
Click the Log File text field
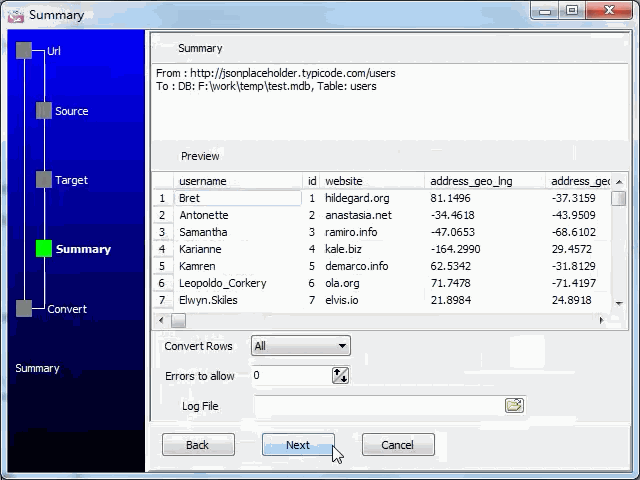[x=378, y=406]
